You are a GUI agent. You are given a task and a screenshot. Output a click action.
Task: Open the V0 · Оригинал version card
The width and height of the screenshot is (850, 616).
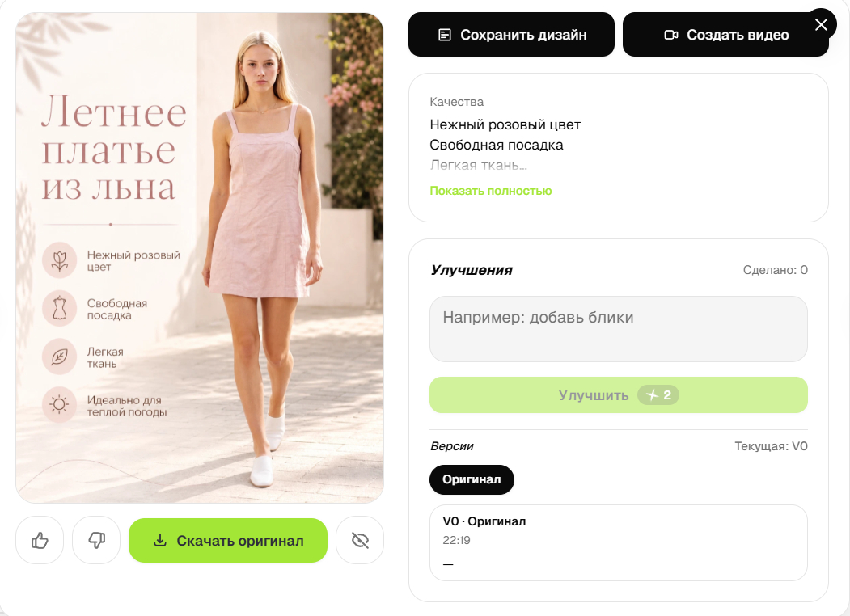pos(619,543)
